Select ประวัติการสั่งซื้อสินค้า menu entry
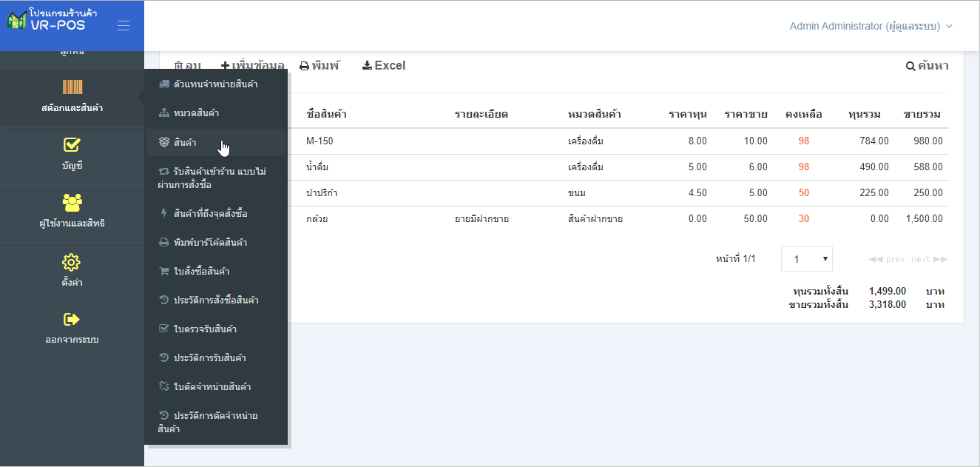This screenshot has width=980, height=467. 216,300
